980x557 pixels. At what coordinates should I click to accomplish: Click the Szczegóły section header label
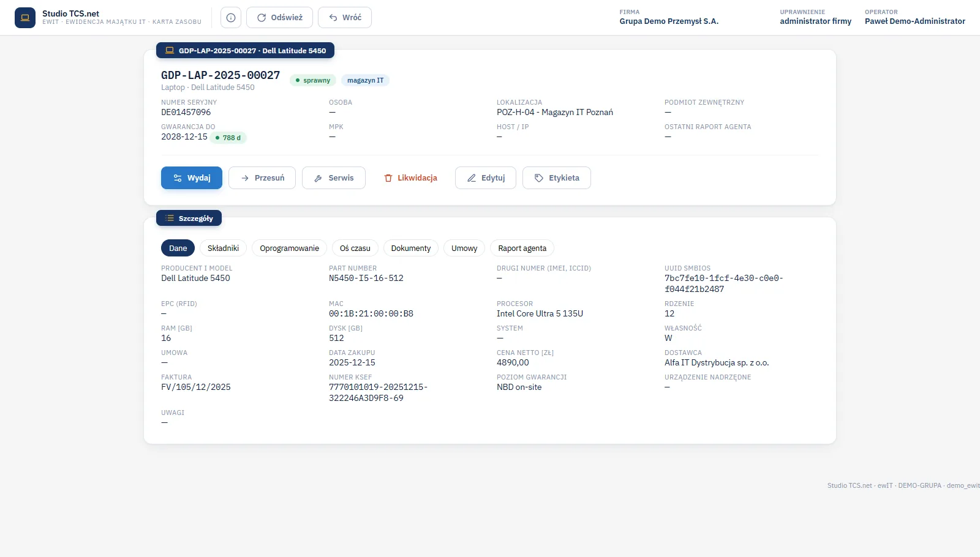189,218
